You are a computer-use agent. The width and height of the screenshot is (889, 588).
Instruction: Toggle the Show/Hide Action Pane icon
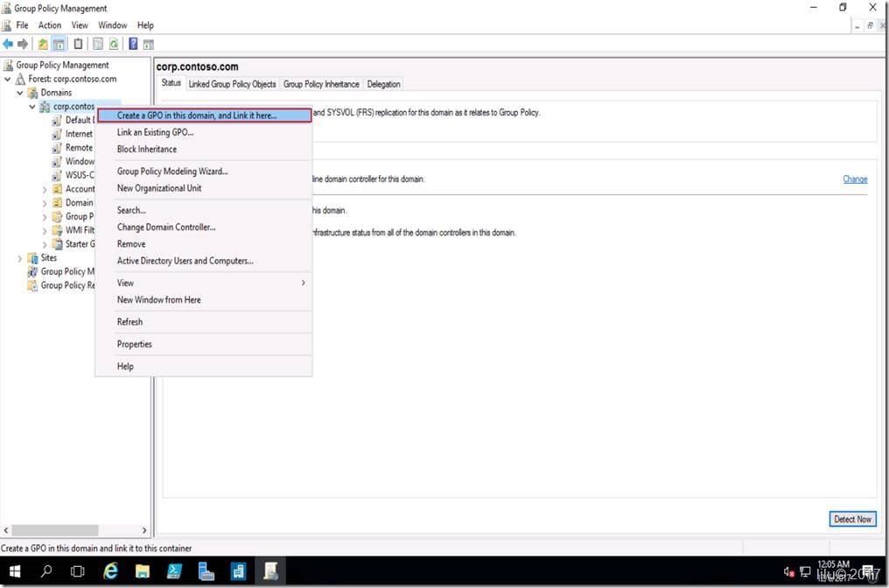[149, 45]
